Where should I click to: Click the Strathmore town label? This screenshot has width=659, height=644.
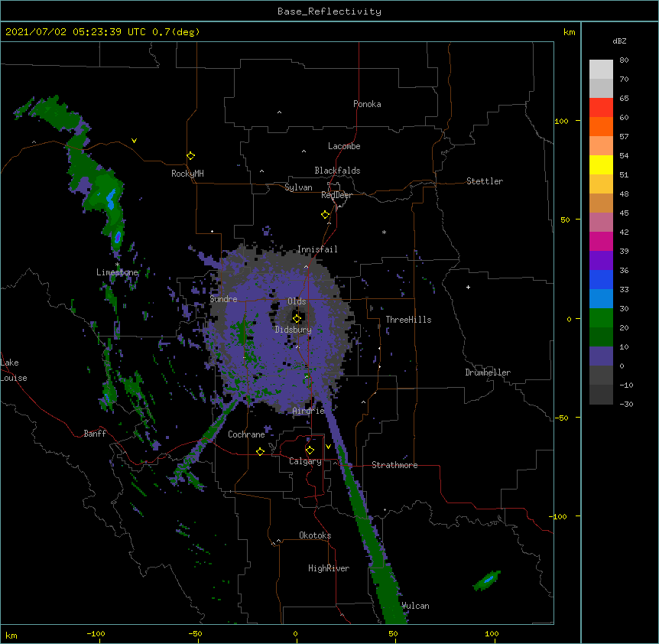[394, 465]
